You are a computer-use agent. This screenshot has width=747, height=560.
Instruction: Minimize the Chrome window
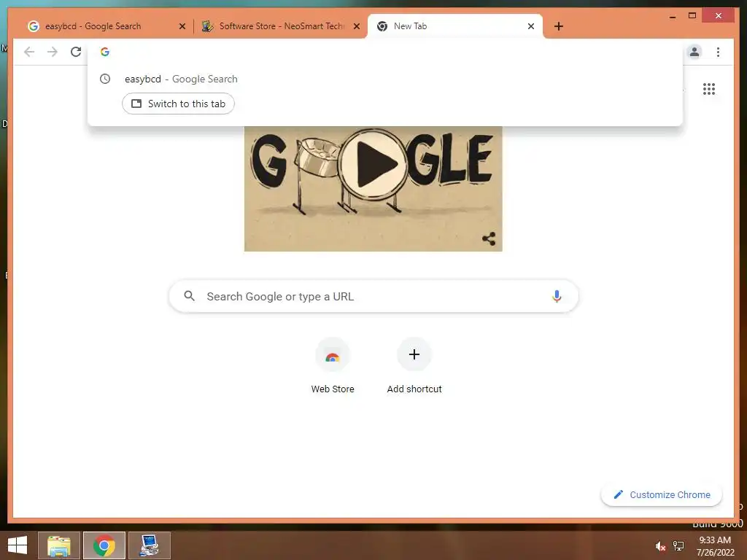pyautogui.click(x=672, y=16)
